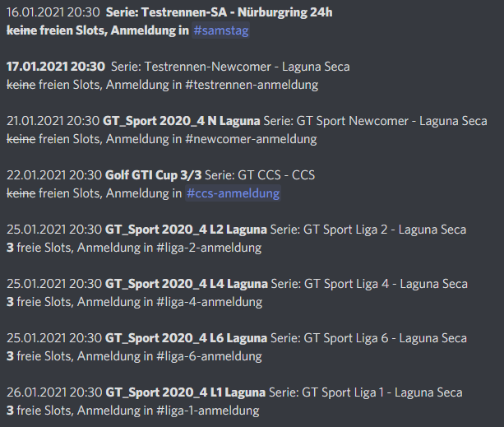The height and width of the screenshot is (427, 504).
Task: Open the #ccs-anmeldung channel link
Action: (233, 193)
